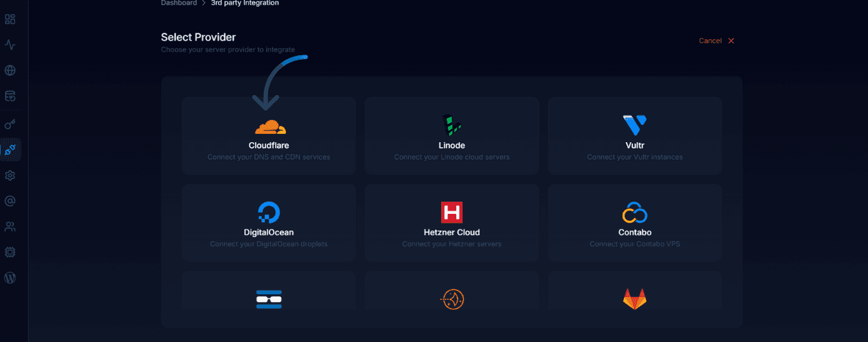Open the dashboard grid icon in sidebar
This screenshot has width=868, height=342.
click(10, 19)
